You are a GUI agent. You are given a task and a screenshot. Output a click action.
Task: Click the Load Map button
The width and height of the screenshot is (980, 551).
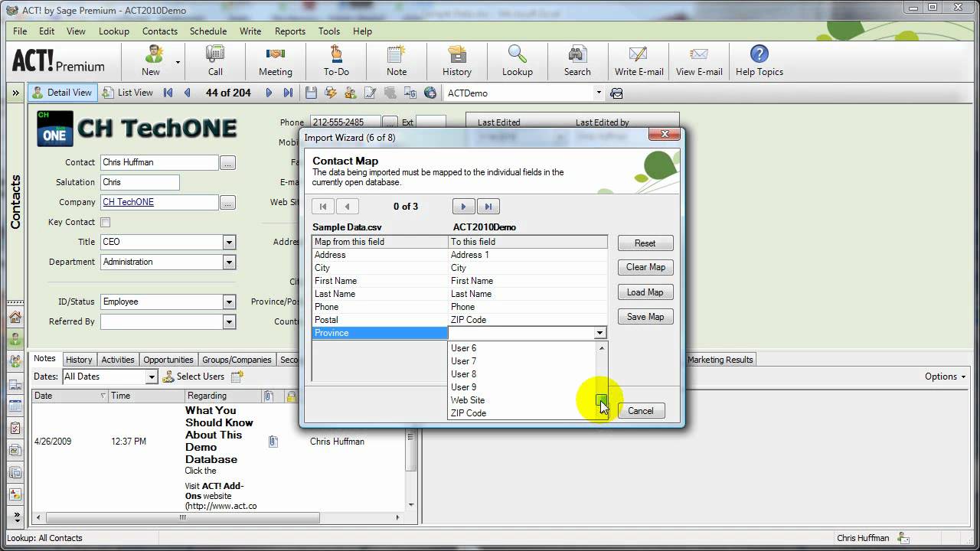tap(645, 292)
